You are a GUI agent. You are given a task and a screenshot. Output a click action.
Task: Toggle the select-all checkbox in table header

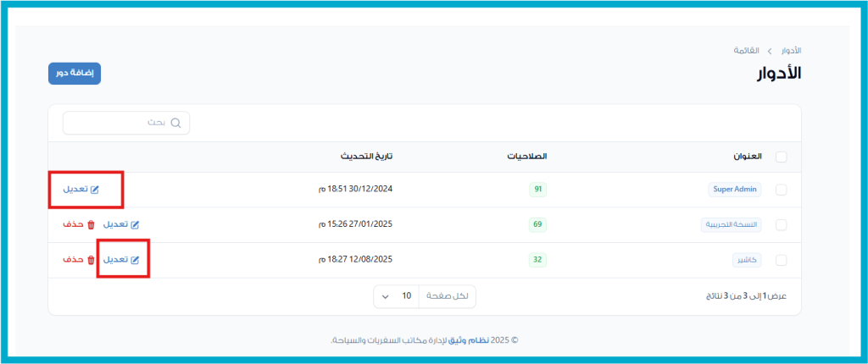[781, 157]
